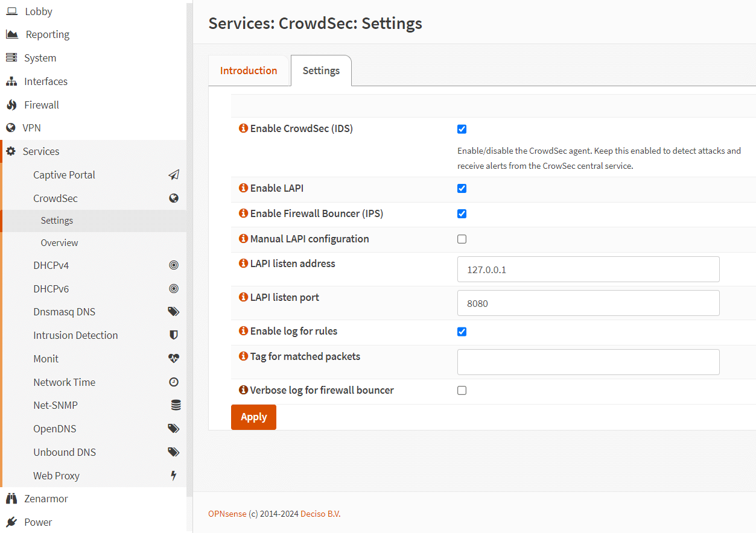This screenshot has height=533, width=756.
Task: Select the Lobby laptop icon in sidebar
Action: click(12, 11)
